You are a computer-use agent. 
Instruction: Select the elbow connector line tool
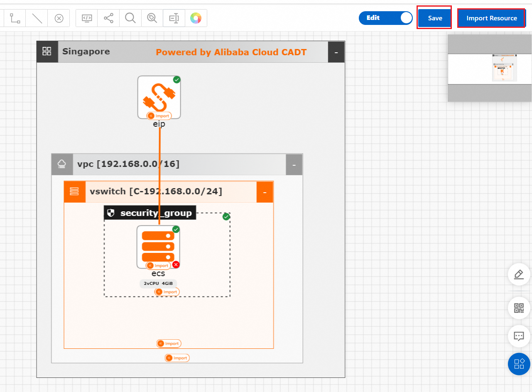point(15,18)
